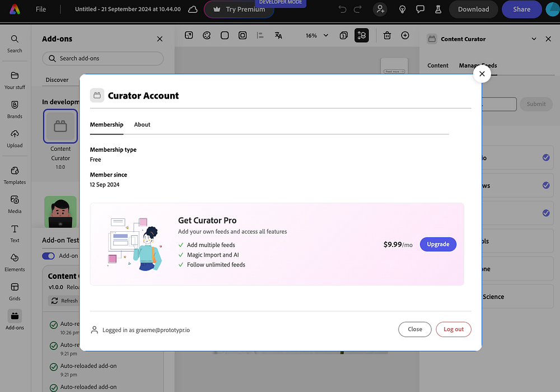Select the Text tool in sidebar
Viewport: 560px width, 392px height.
[x=15, y=234]
